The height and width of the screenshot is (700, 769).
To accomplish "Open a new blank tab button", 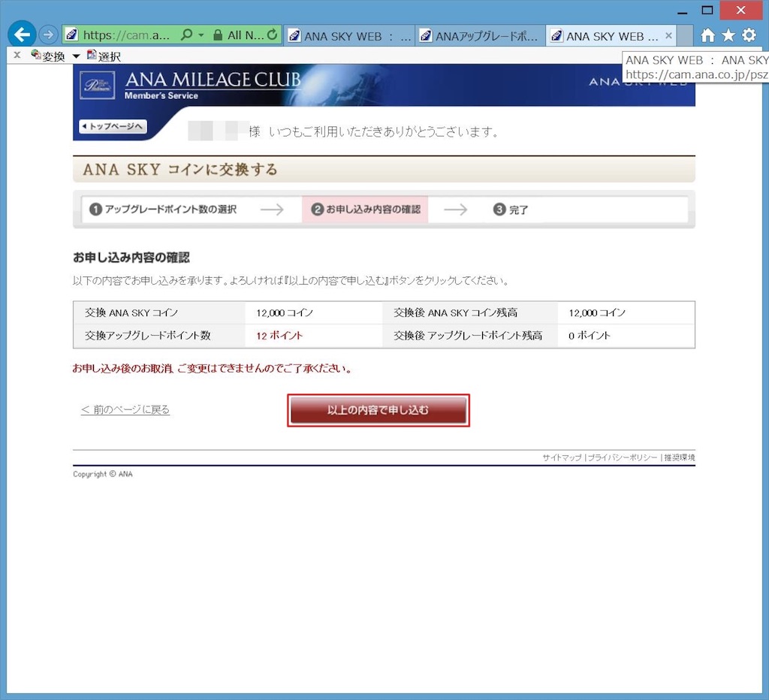I will (x=685, y=36).
